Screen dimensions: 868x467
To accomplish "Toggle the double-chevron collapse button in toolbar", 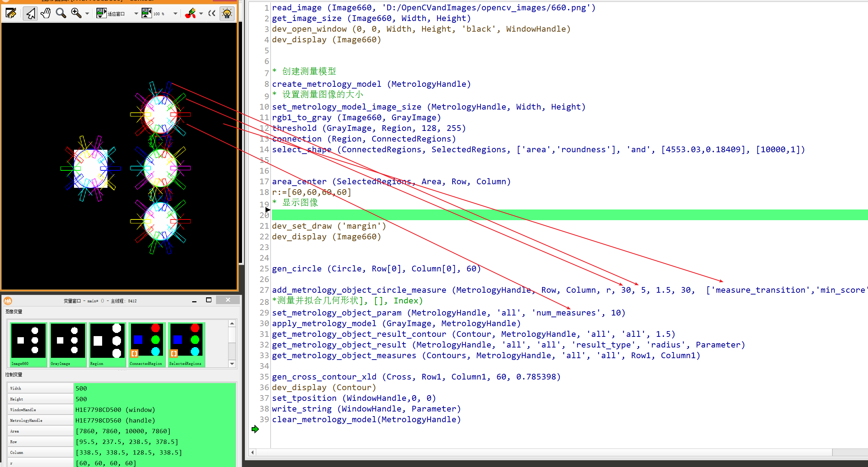I will click(x=212, y=13).
